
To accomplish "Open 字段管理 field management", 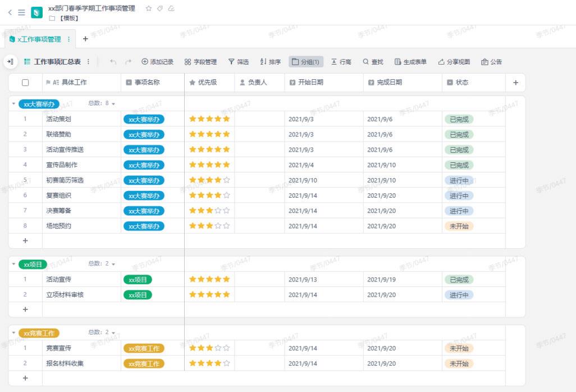I will [200, 62].
